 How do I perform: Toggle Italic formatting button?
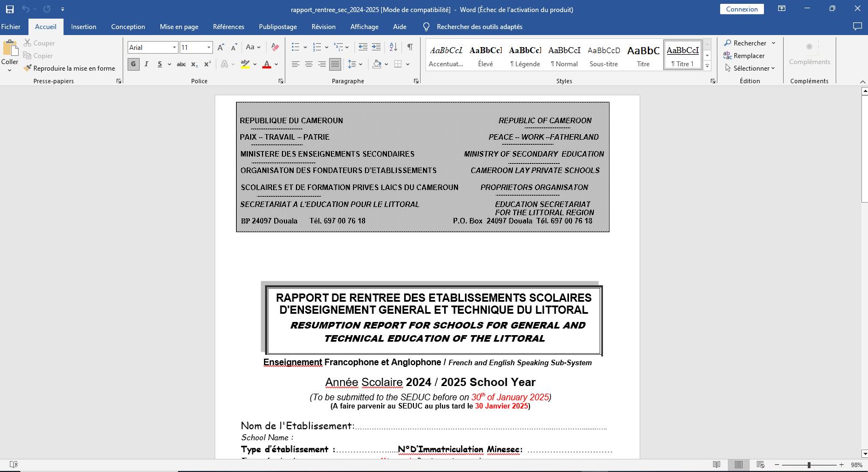(146, 64)
